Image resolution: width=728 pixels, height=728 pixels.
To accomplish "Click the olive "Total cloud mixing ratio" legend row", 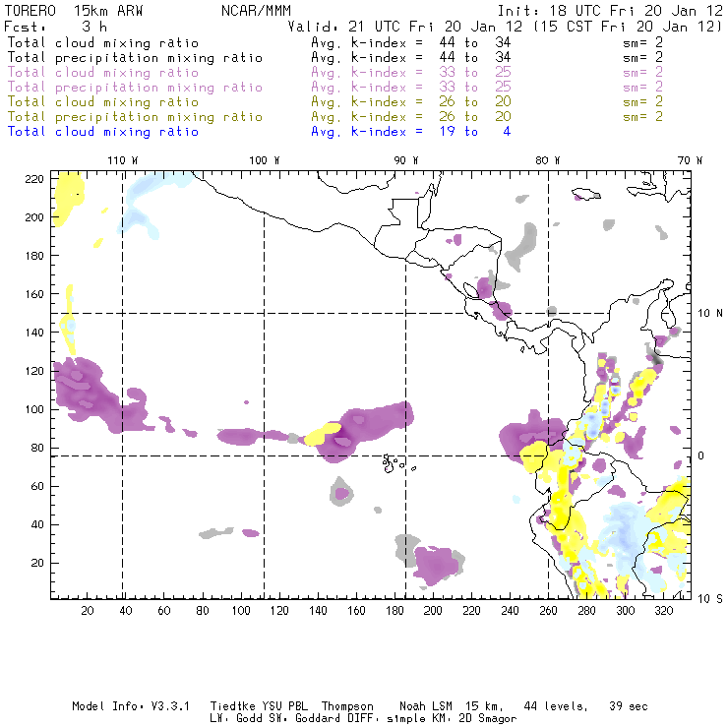I will pyautogui.click(x=103, y=102).
